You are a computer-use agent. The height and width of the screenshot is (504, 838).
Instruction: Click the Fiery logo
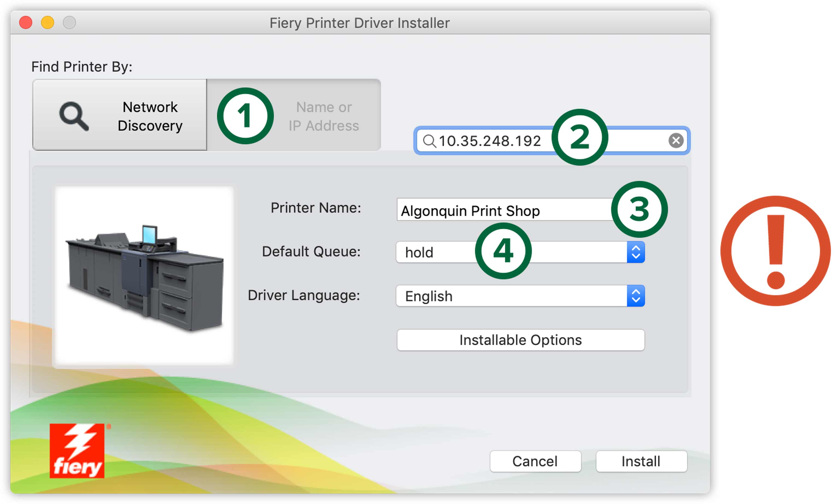coord(77,451)
